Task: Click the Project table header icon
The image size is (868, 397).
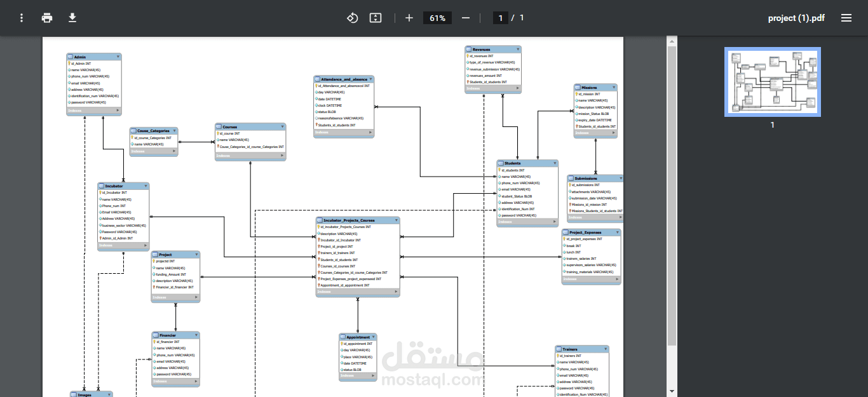Action: (155, 254)
